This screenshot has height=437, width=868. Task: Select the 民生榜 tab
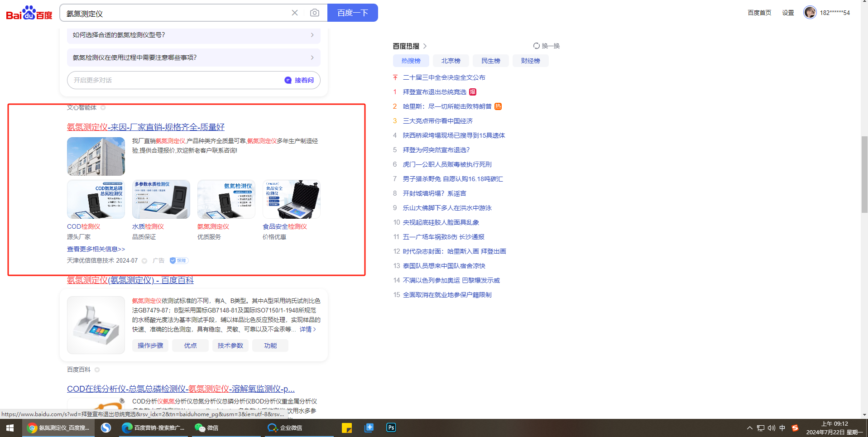coord(490,61)
